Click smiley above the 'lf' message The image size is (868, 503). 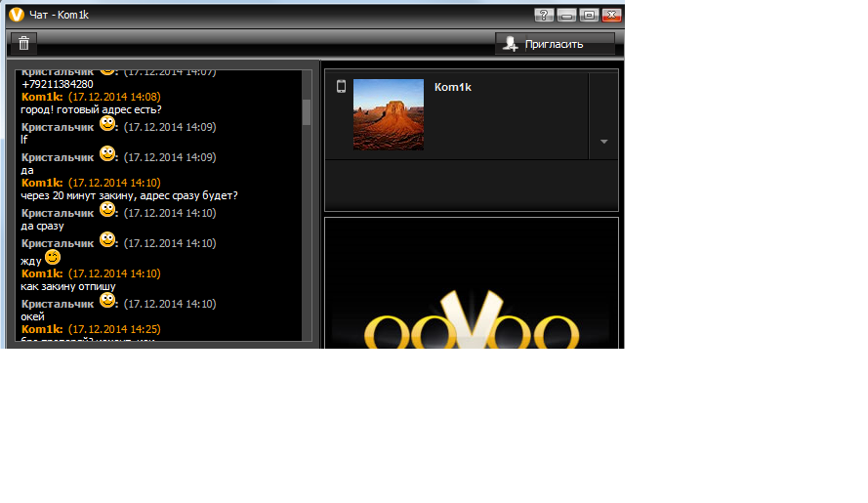point(107,123)
